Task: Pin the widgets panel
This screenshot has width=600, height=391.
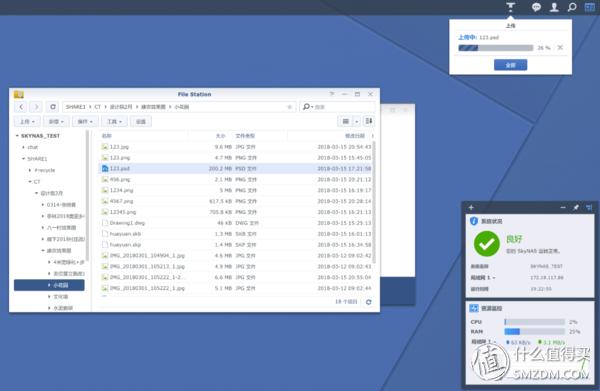Action: tap(576, 207)
